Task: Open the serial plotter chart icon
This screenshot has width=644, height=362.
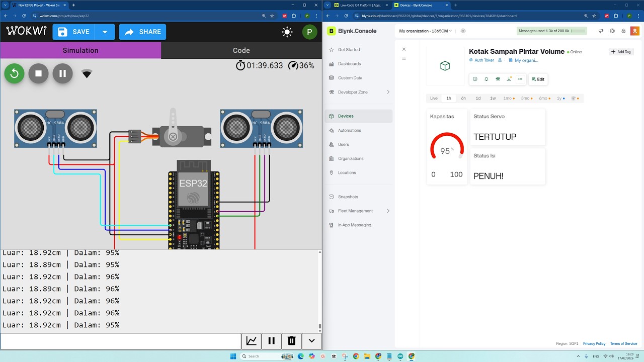Action: (x=252, y=341)
